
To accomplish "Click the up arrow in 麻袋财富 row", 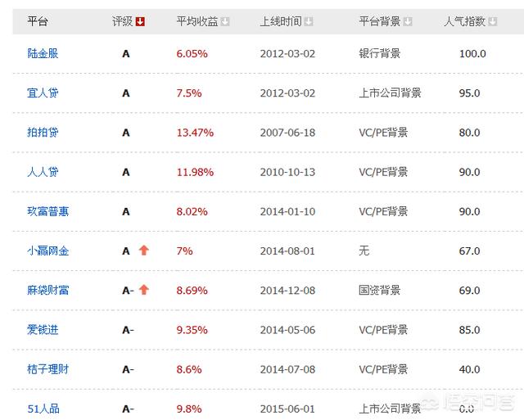I will coord(144,290).
